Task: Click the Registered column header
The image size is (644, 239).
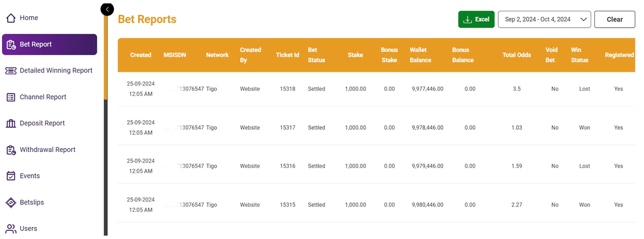Action: point(619,55)
